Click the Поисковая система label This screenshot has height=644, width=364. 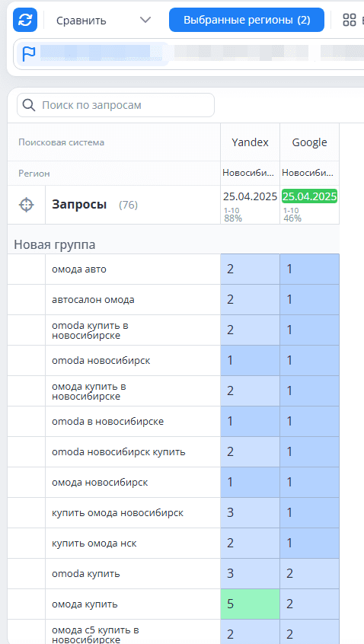point(61,142)
